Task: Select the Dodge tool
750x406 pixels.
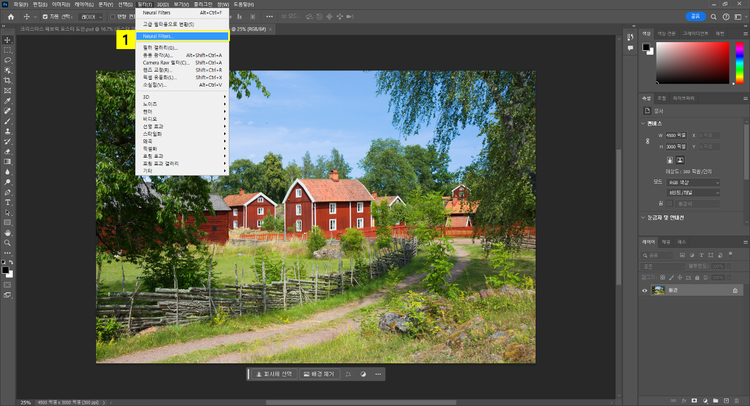Action: click(x=7, y=182)
